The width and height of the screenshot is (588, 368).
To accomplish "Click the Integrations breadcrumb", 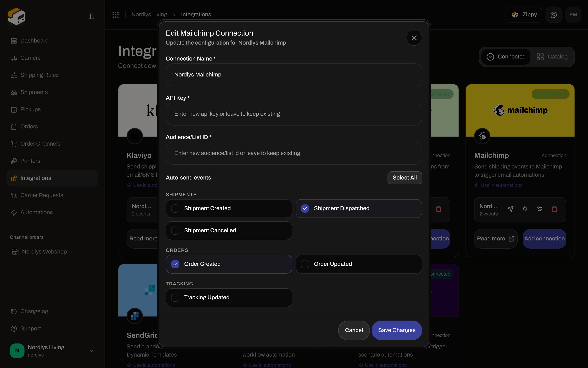I will tap(196, 15).
